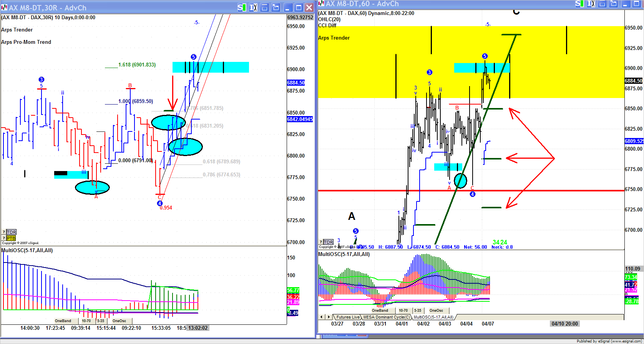The image size is (644, 344).
Task: Click the tile window icon in 30R chart title bar
Action: [x=264, y=8]
